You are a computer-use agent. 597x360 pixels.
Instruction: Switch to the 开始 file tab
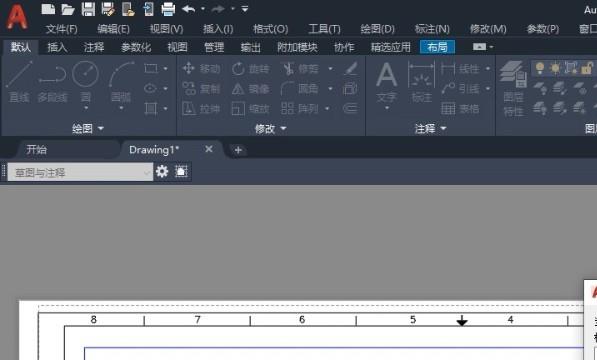point(37,150)
